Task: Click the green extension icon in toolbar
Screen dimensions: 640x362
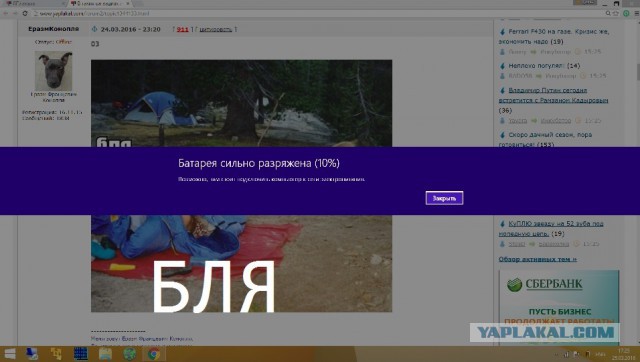Action: click(626, 13)
